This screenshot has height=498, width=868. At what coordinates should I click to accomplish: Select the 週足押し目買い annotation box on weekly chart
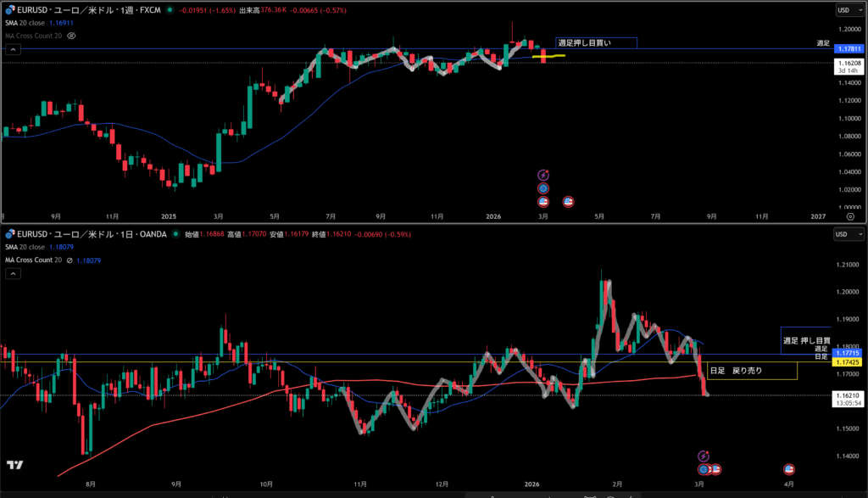pos(595,42)
